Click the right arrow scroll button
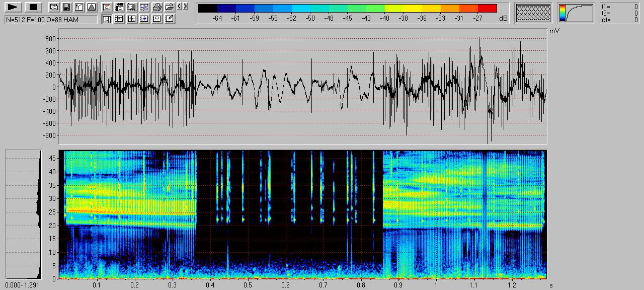This screenshot has height=290, width=644. [185, 7]
